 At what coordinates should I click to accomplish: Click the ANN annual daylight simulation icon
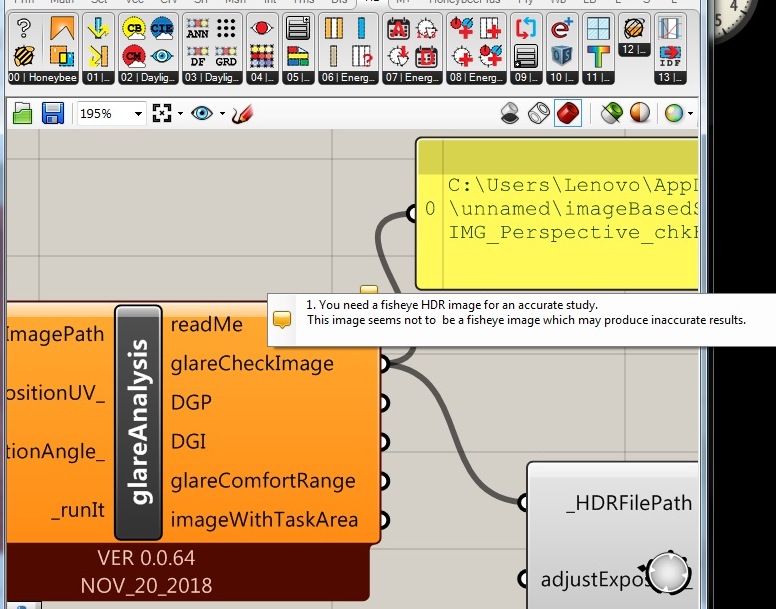[197, 28]
